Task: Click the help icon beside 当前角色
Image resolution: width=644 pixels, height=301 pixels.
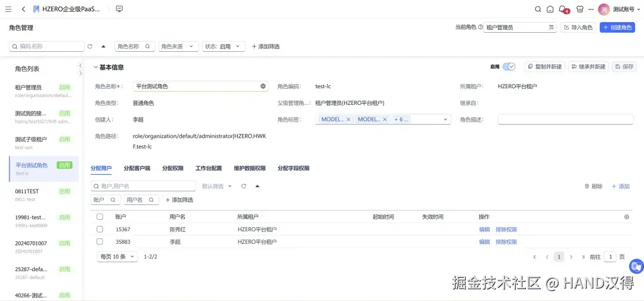Action: (481, 27)
